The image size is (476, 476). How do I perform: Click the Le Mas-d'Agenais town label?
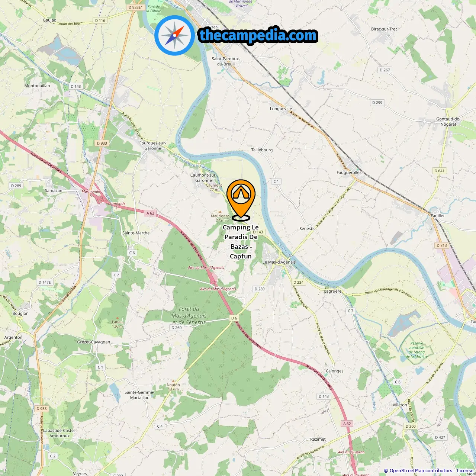coord(279,262)
